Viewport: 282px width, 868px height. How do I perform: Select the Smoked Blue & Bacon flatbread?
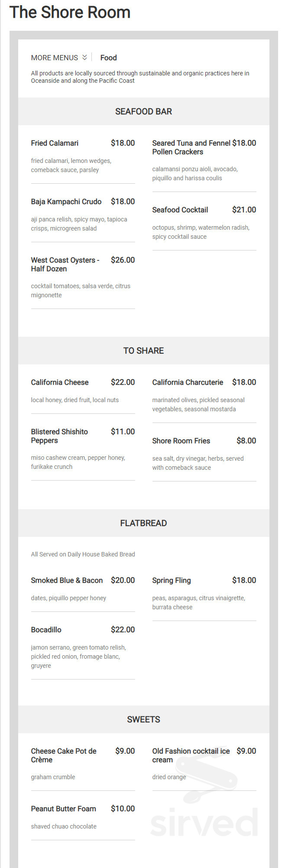67,580
